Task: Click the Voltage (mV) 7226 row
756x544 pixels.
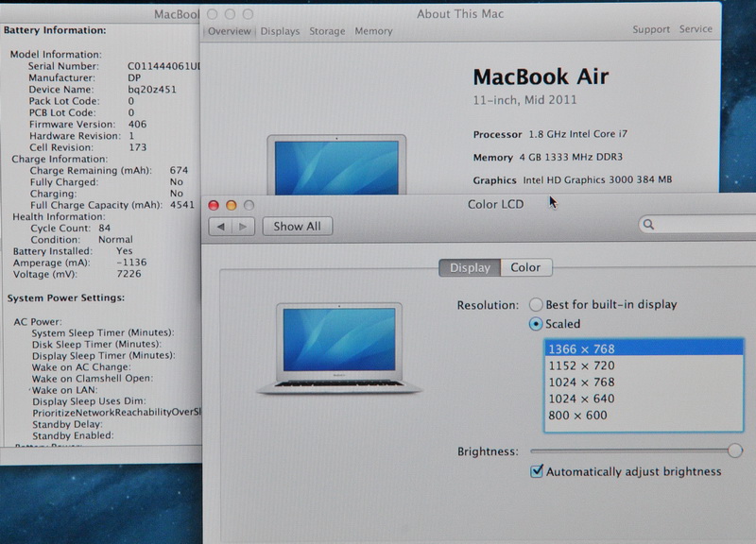Action: click(x=77, y=274)
